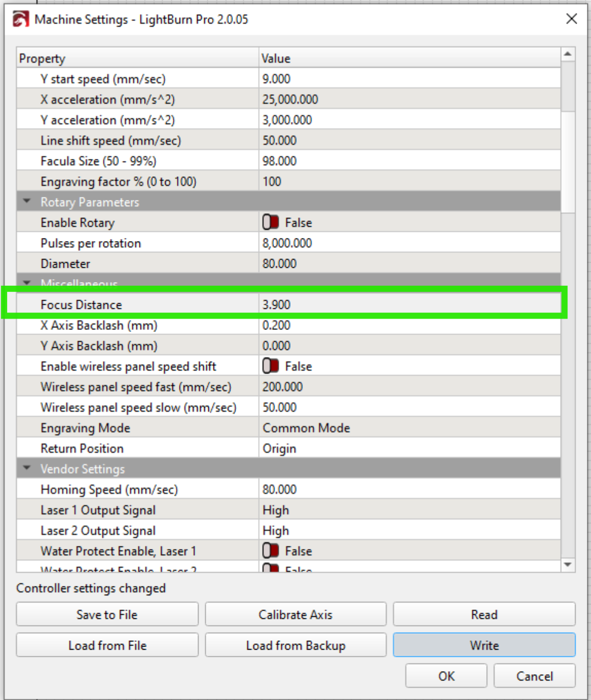
Task: Collapse the Vendor Settings section
Action: click(27, 469)
